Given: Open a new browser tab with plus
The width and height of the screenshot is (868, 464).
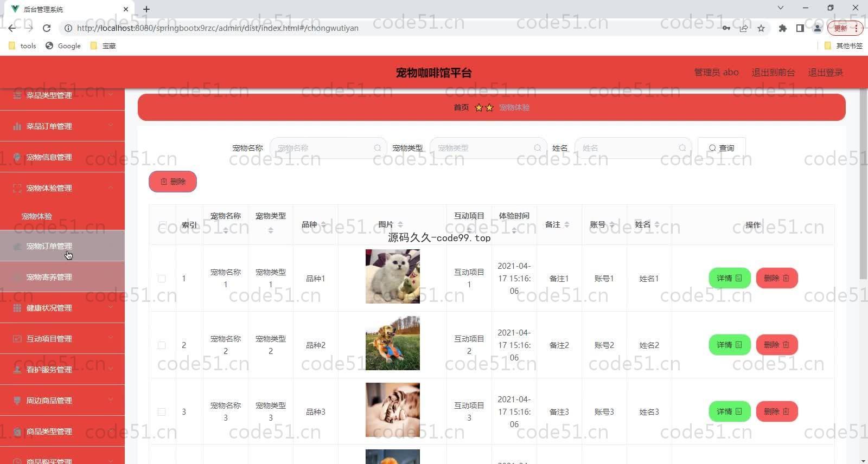Looking at the screenshot, I should [146, 9].
